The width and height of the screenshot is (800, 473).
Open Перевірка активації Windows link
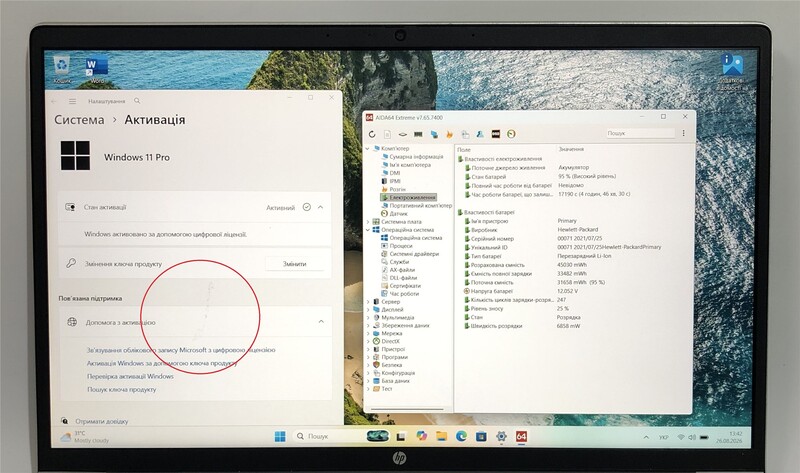pos(130,376)
